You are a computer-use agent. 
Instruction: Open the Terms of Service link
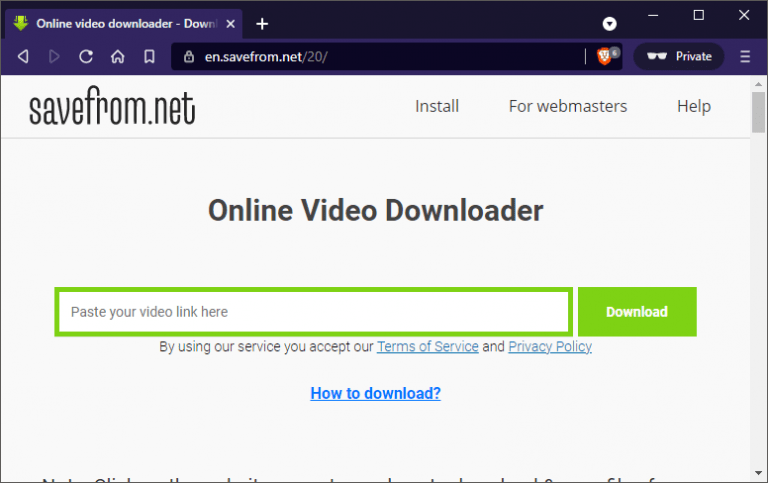click(427, 347)
